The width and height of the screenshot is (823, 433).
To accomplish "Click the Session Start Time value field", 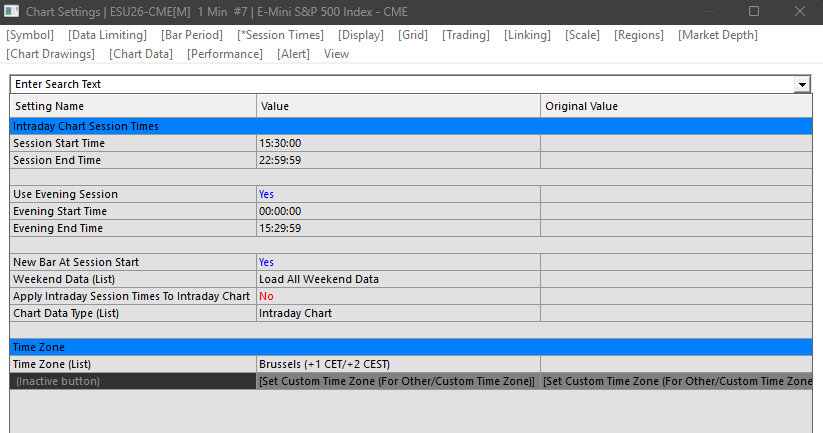I will 398,143.
